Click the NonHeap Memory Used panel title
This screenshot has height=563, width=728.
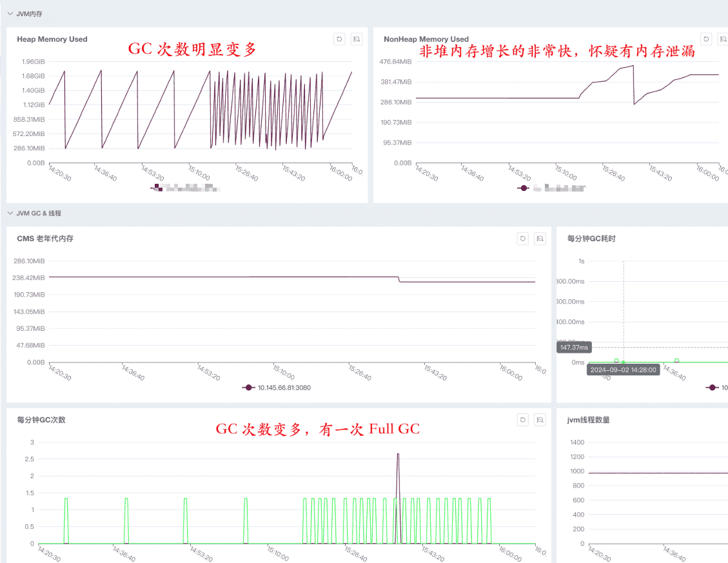(x=426, y=39)
